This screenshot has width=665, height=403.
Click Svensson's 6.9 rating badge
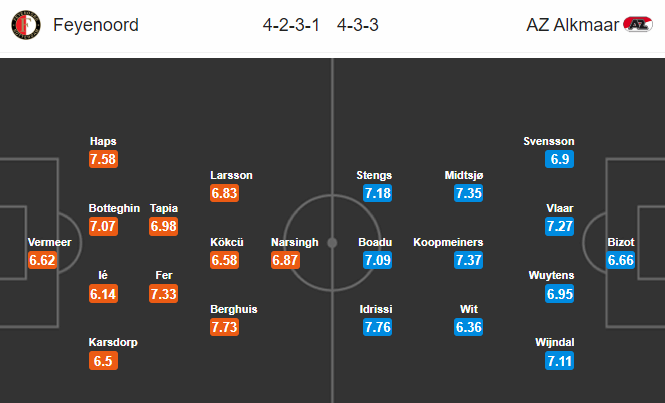[x=559, y=159]
